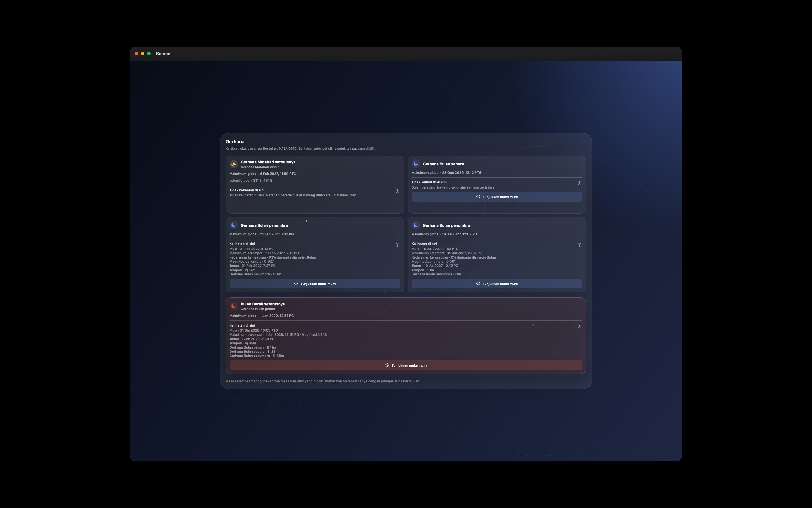This screenshot has width=812, height=508.
Task: Click footer note 'Masa setempat menggunakan zon masa'
Action: (323, 381)
